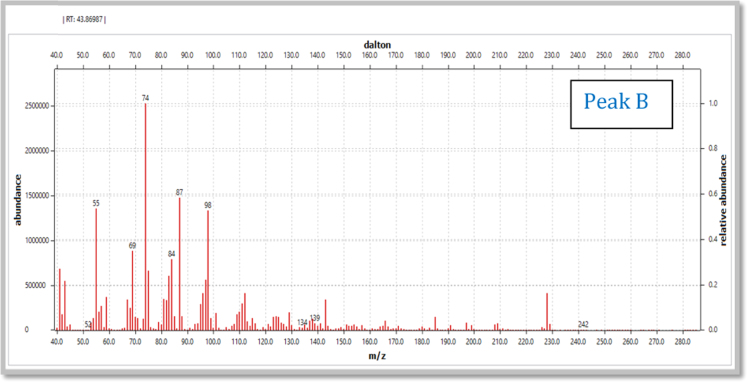This screenshot has height=382, width=747.
Task: Click the peak label 84
Action: coord(172,253)
